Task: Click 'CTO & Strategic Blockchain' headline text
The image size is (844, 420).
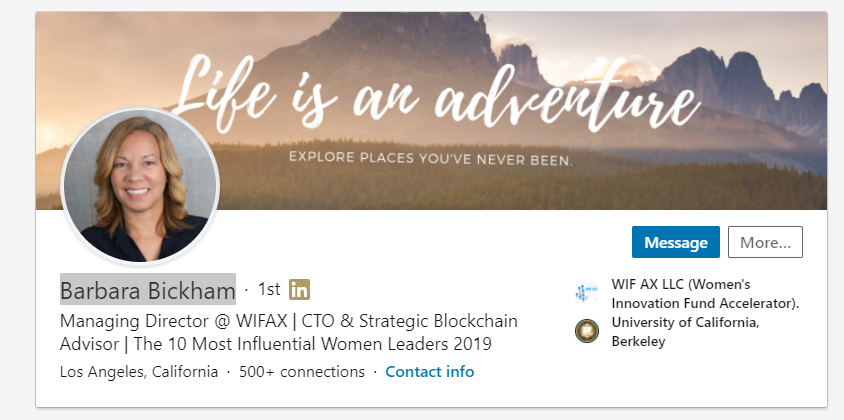Action: click(x=402, y=322)
